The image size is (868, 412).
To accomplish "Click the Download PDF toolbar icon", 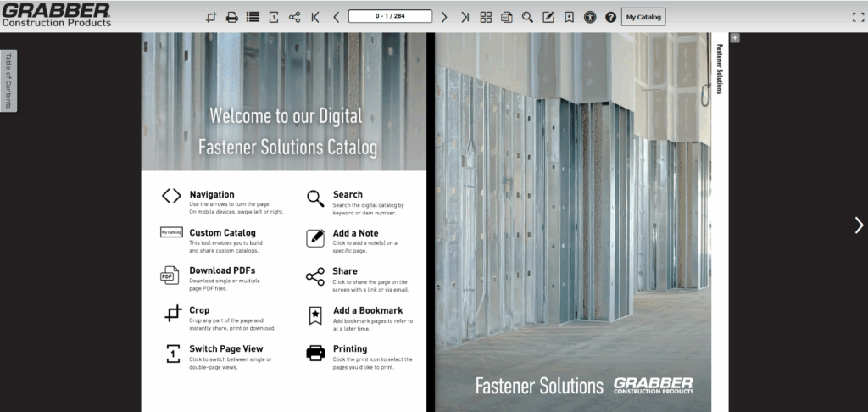I will (x=507, y=17).
